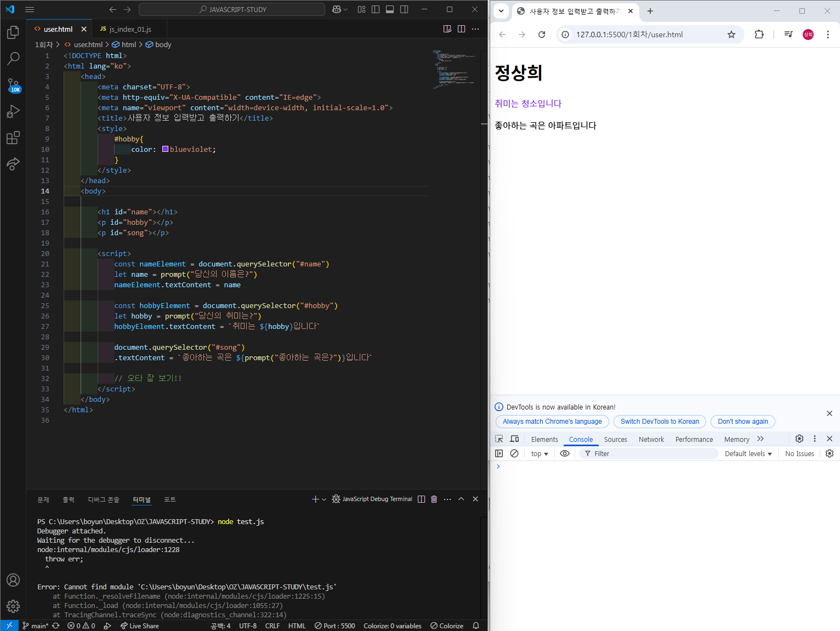Switch to the 출력 panel tab
This screenshot has height=631, width=840.
(69, 499)
